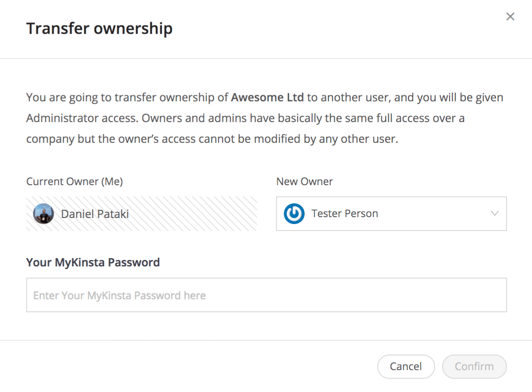532x392 pixels.
Task: Click the Current Owner (Me) label
Action: (74, 182)
